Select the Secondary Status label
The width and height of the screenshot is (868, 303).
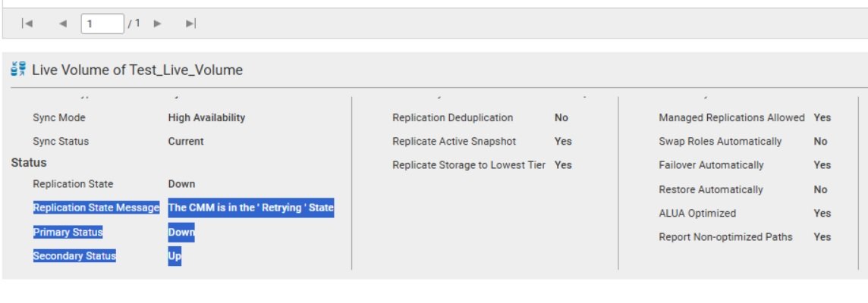(74, 256)
